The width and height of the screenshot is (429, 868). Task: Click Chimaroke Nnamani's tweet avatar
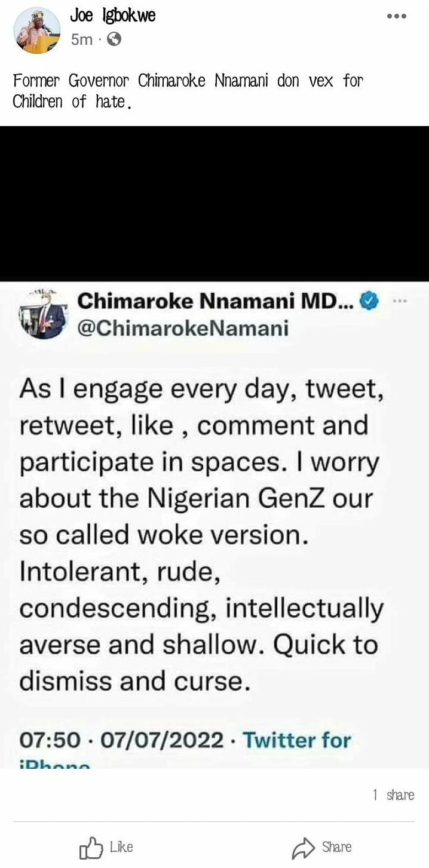point(42,314)
